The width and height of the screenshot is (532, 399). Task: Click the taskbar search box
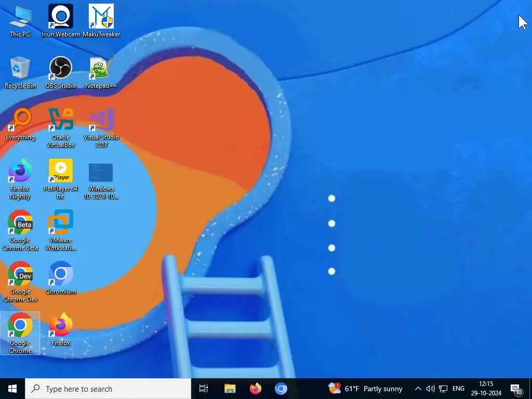point(108,389)
